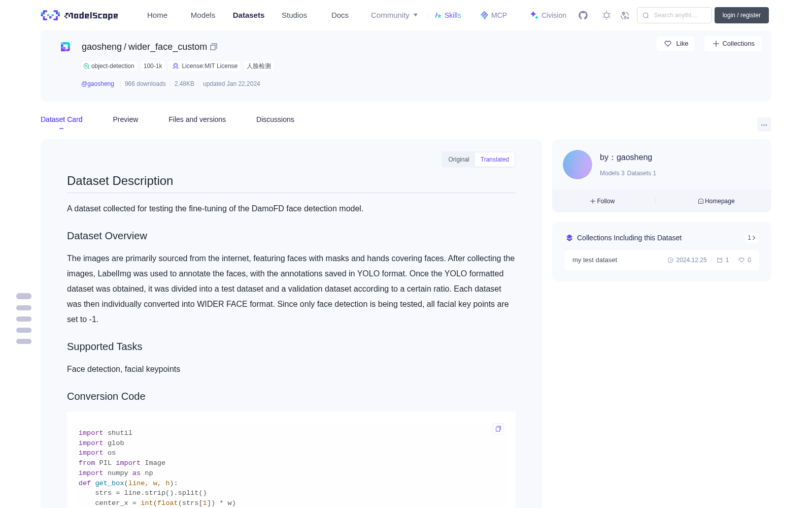Open the ModelScope logo homepage link
This screenshot has height=508, width=812.
pyautogui.click(x=80, y=15)
